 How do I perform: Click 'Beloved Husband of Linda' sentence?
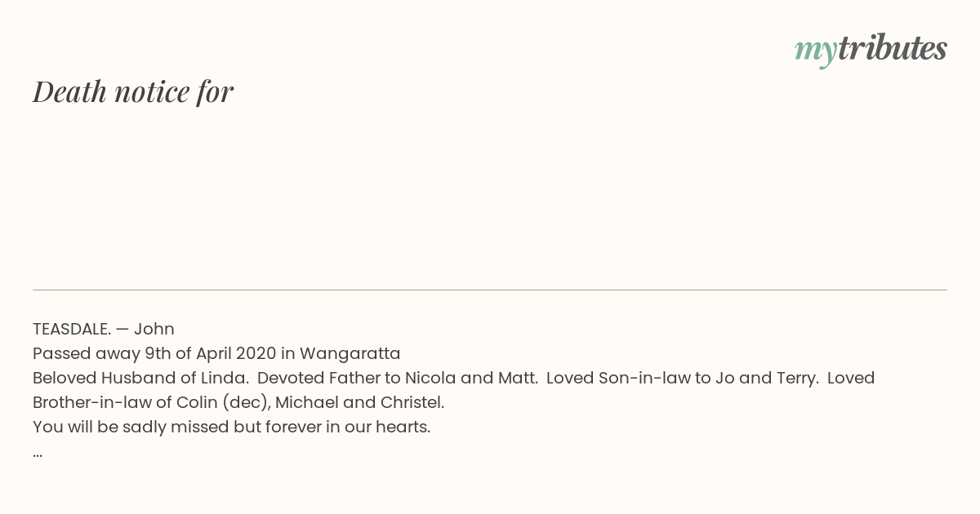coord(140,379)
